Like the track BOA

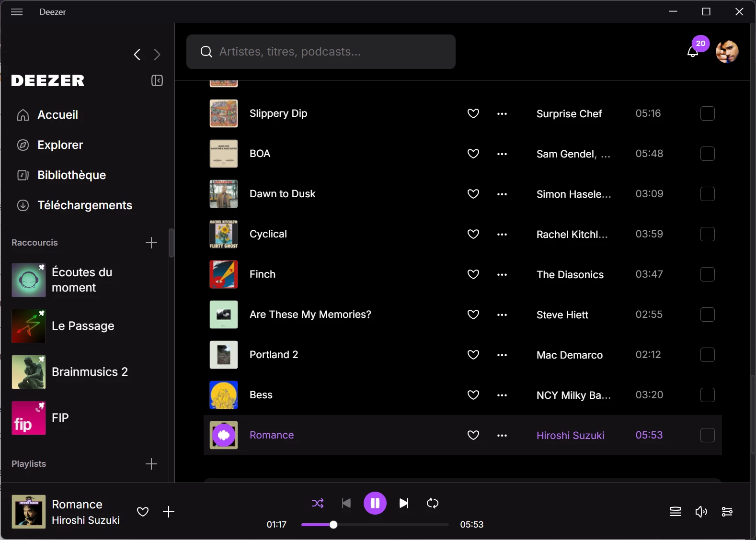pos(473,154)
